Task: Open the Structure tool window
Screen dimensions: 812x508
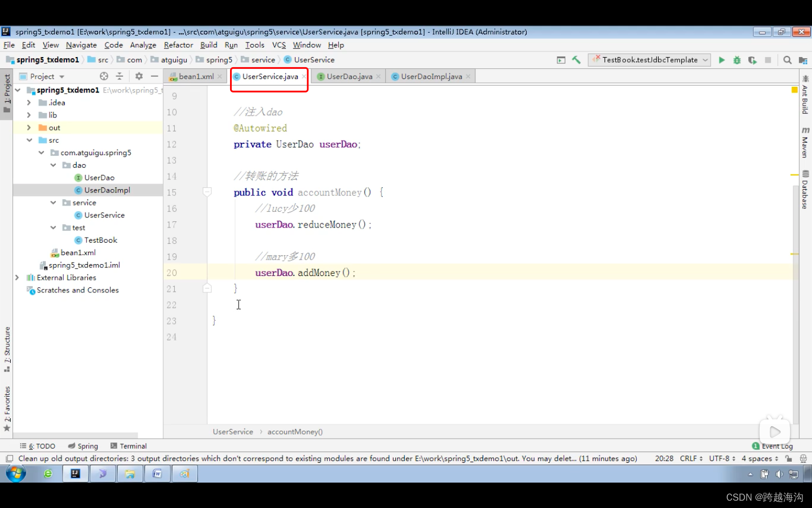Action: pos(7,349)
